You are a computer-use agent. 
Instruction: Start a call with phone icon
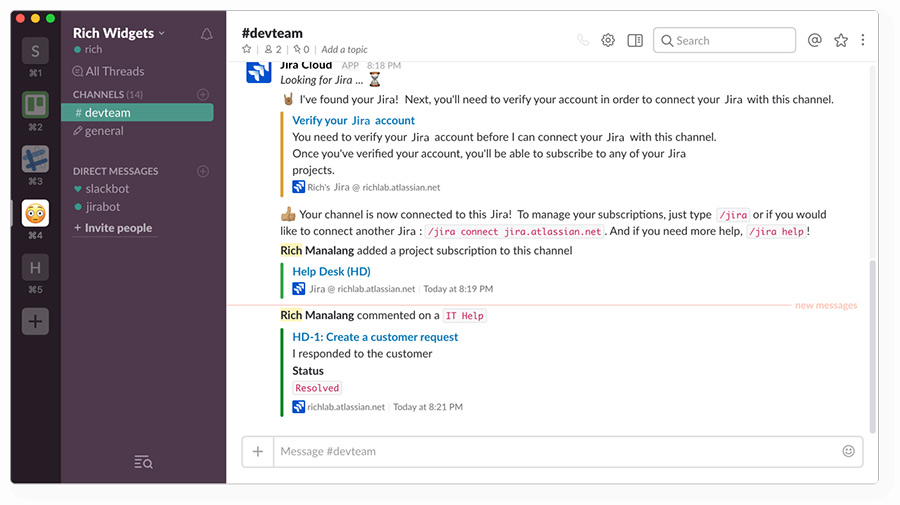(x=583, y=40)
